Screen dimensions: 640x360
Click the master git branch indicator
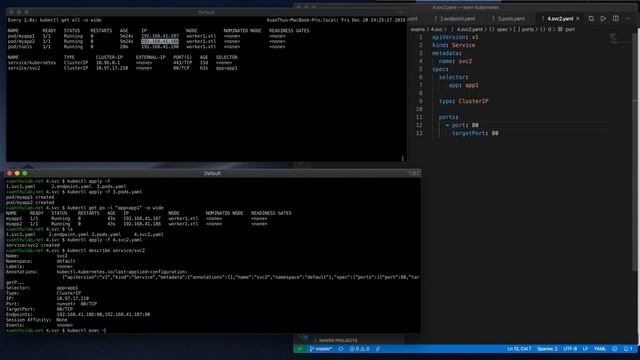tap(321, 349)
